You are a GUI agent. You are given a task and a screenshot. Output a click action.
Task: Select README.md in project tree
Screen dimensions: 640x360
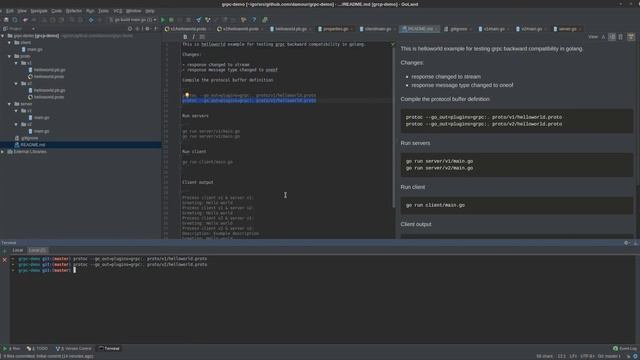pos(33,145)
